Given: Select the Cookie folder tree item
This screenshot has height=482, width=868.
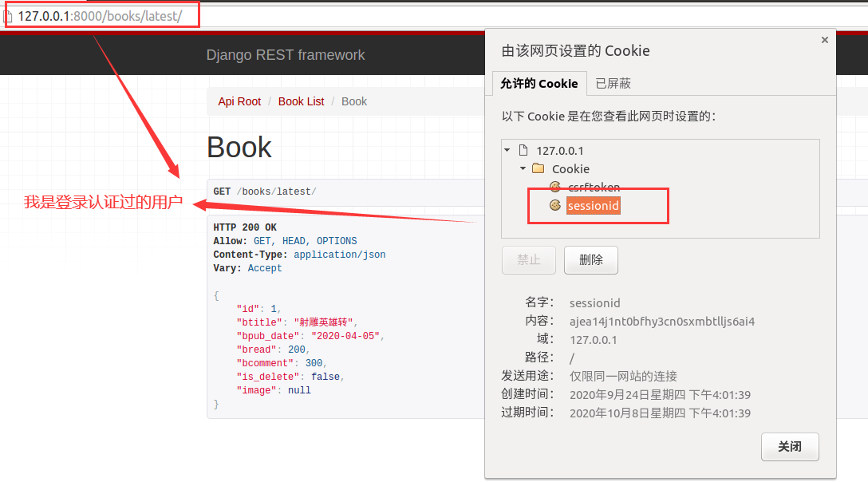Looking at the screenshot, I should (570, 169).
